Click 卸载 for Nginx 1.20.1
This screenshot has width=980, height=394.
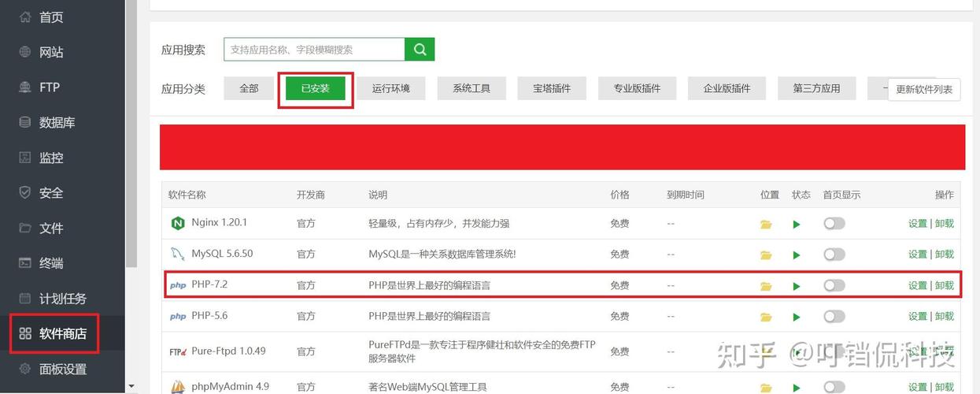pyautogui.click(x=945, y=224)
